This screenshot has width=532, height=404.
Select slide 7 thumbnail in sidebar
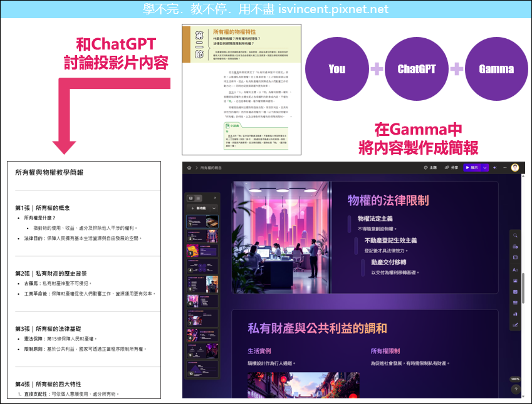[x=202, y=318]
